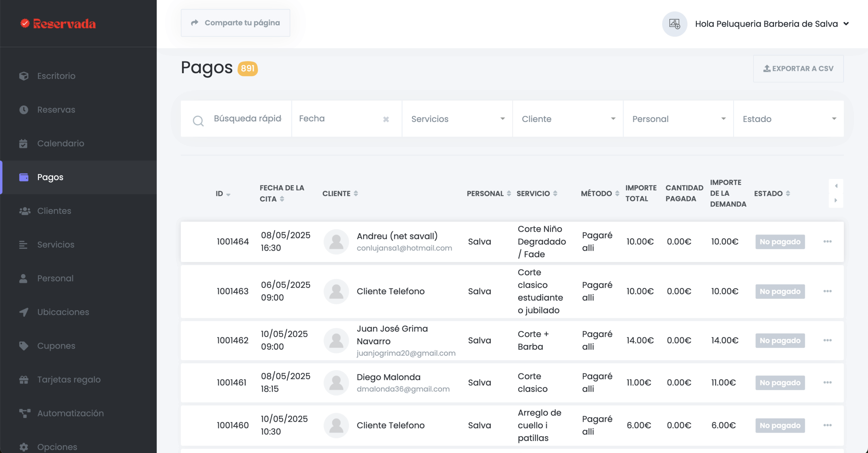The width and height of the screenshot is (868, 453).
Task: Expand the account menu chevron
Action: pos(846,24)
